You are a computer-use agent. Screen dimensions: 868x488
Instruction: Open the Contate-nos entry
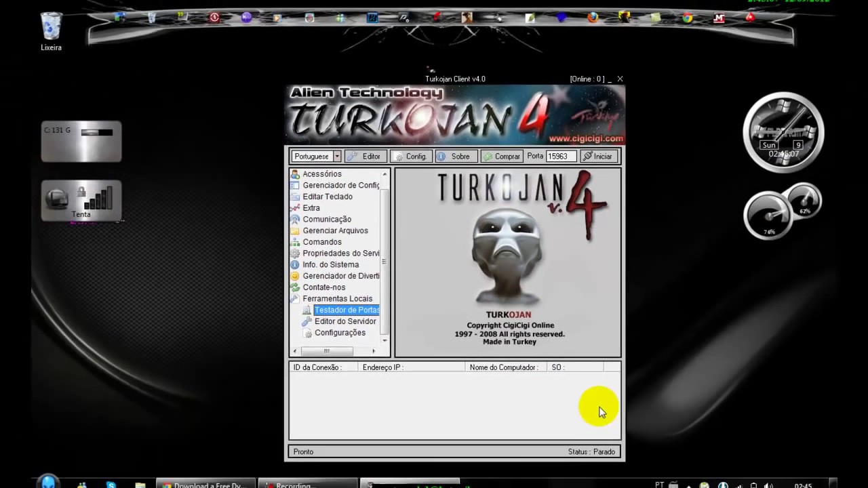pyautogui.click(x=323, y=287)
